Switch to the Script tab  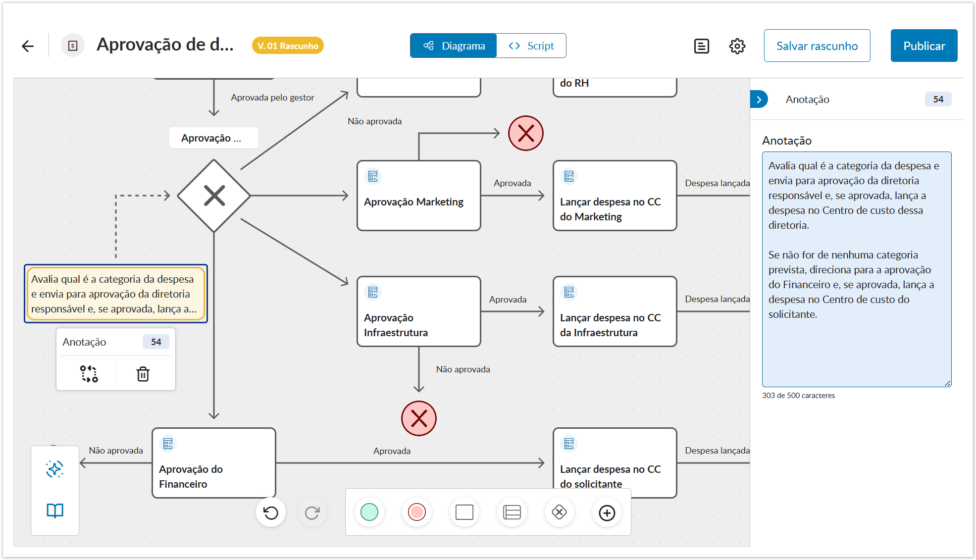point(531,46)
